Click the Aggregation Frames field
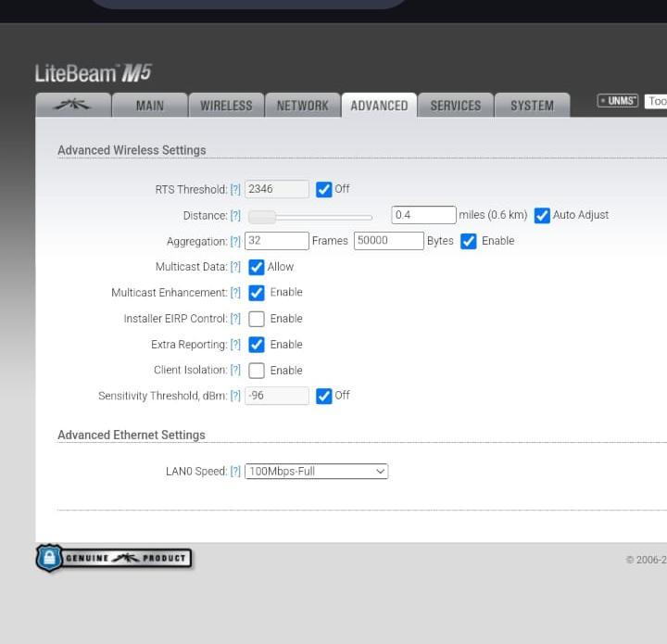Screen dimensions: 667x644 pos(277,241)
